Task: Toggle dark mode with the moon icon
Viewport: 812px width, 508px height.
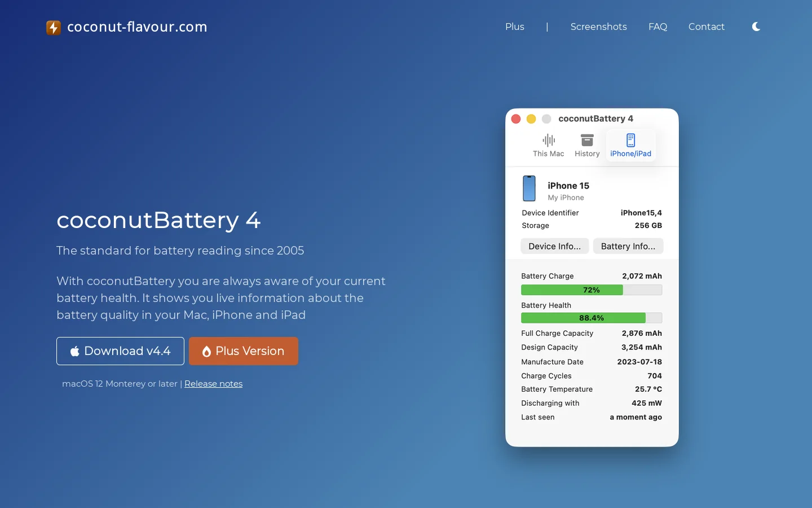Action: pos(756,27)
